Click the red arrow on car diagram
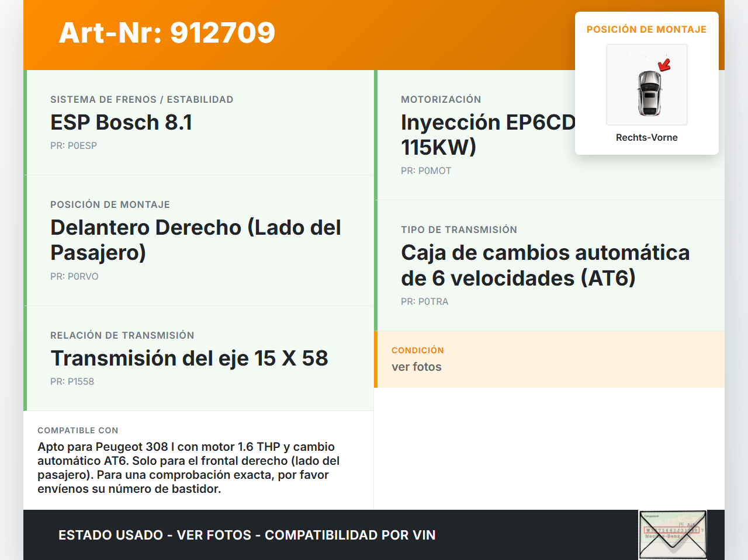 click(664, 64)
